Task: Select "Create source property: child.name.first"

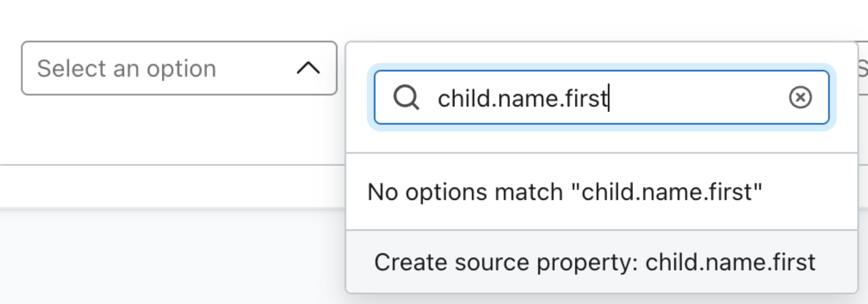Action: coord(594,262)
